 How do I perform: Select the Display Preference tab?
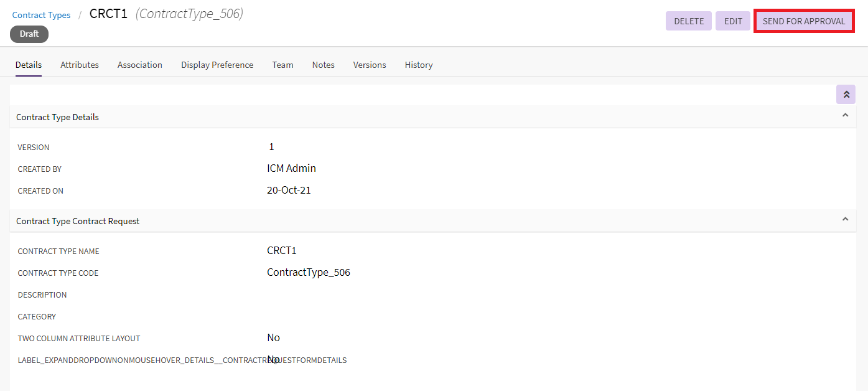[217, 65]
